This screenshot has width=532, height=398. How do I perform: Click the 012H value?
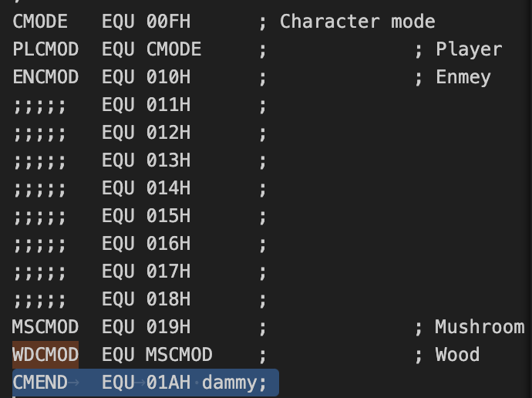tap(168, 133)
